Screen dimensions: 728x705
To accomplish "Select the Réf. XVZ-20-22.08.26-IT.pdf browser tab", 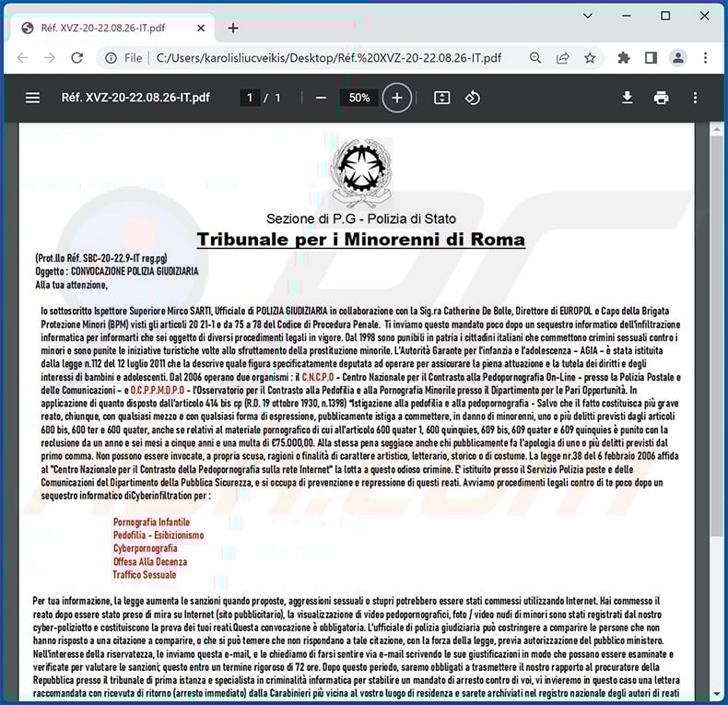I will pos(112,28).
